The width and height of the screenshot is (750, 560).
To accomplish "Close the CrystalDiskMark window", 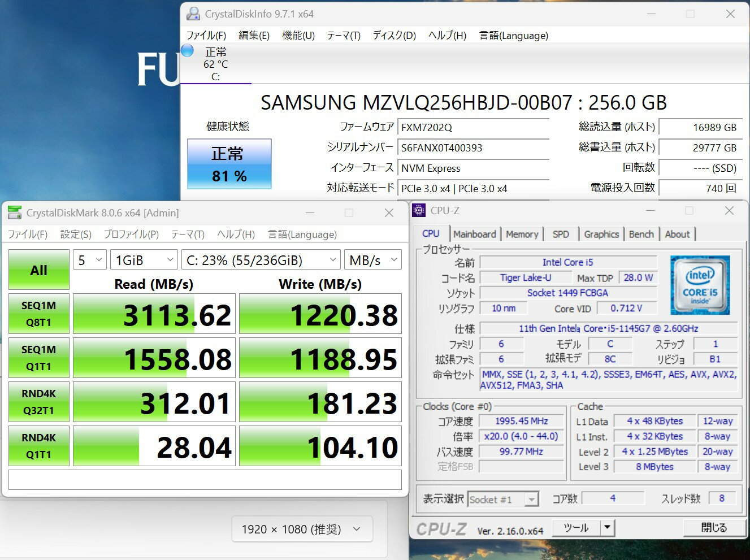I will [x=389, y=213].
